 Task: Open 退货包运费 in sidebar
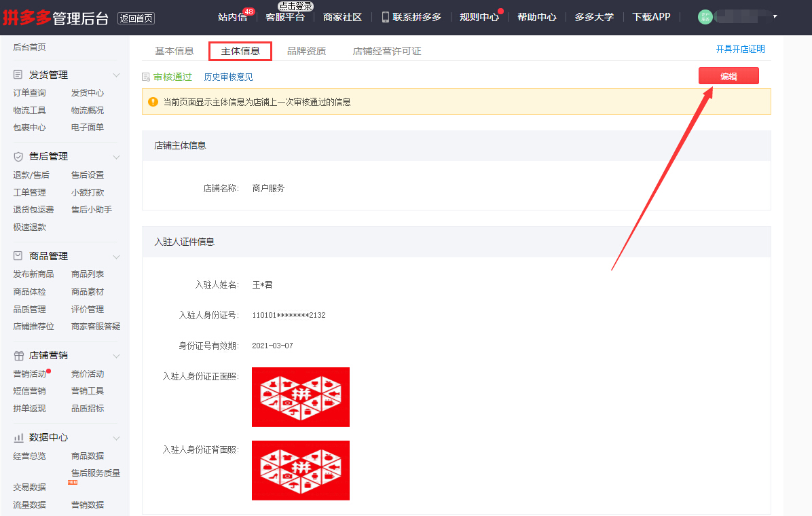click(x=34, y=210)
